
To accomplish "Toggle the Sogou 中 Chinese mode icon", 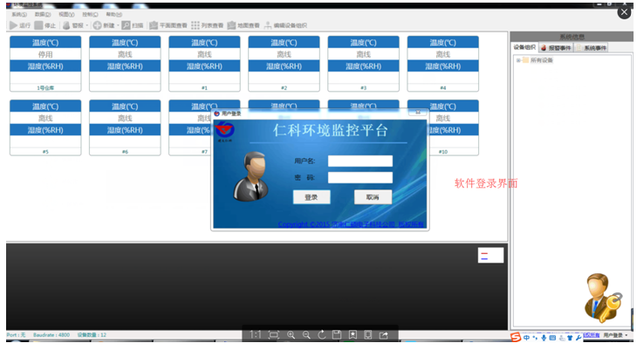I will 526,338.
